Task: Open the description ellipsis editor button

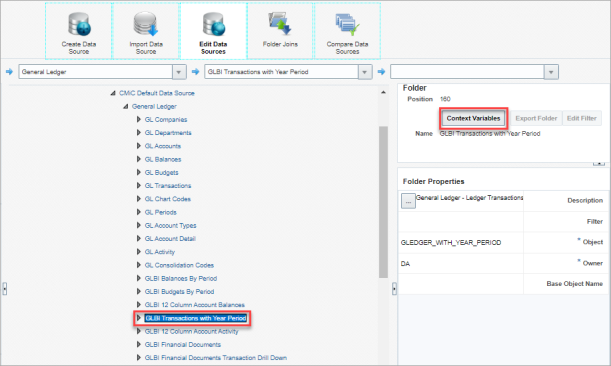Action: (408, 201)
